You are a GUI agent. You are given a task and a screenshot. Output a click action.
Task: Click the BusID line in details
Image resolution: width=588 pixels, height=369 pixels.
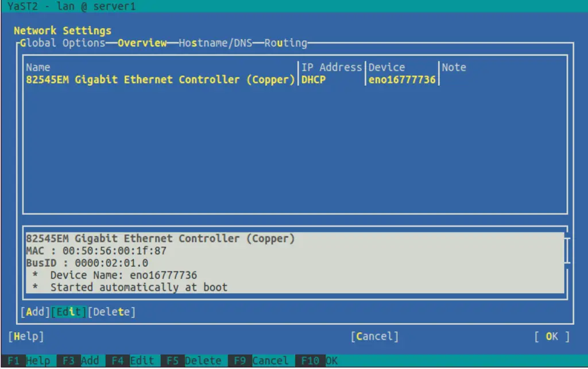coord(87,263)
